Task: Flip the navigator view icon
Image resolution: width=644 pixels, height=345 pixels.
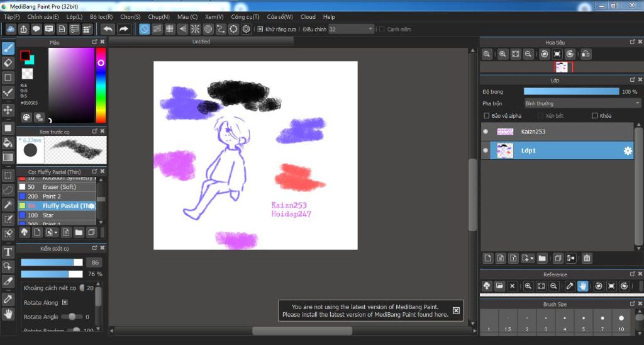Action: (x=586, y=54)
